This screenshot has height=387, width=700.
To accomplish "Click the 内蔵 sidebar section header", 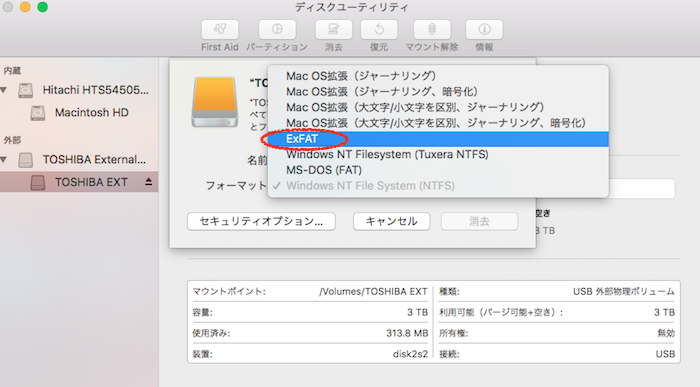I will [12, 71].
